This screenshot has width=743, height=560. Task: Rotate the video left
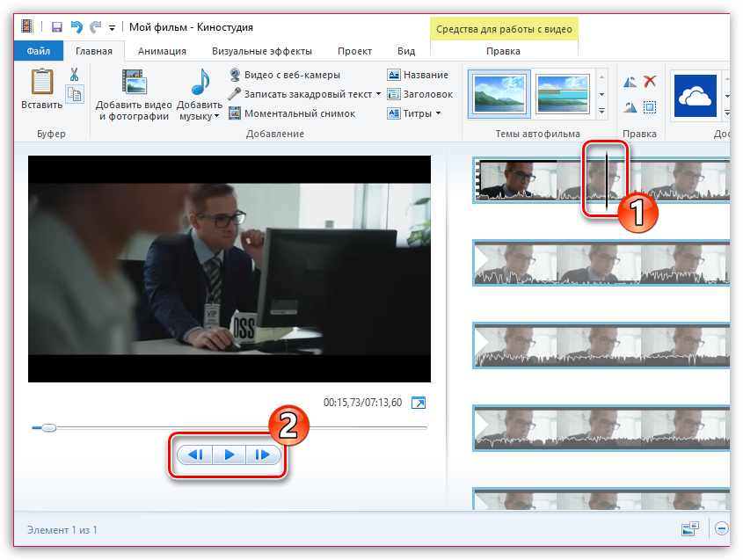630,82
